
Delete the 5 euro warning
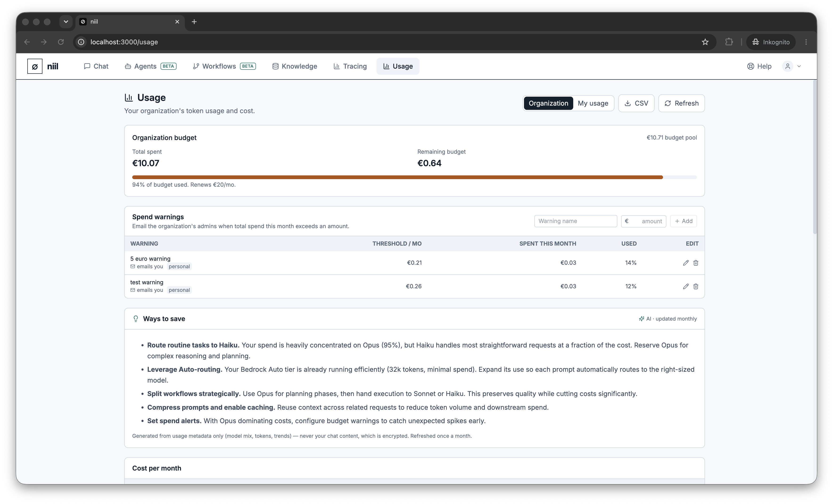(x=696, y=263)
